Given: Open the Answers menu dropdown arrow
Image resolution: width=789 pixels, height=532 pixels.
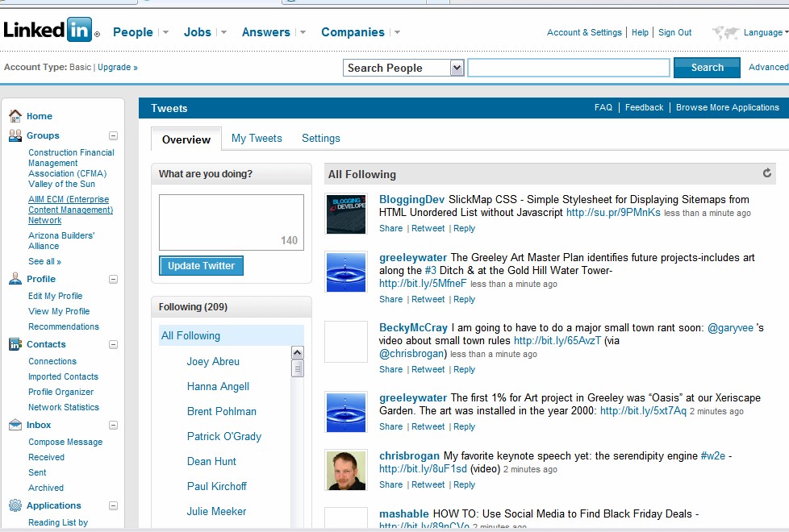Looking at the screenshot, I should click(x=303, y=32).
